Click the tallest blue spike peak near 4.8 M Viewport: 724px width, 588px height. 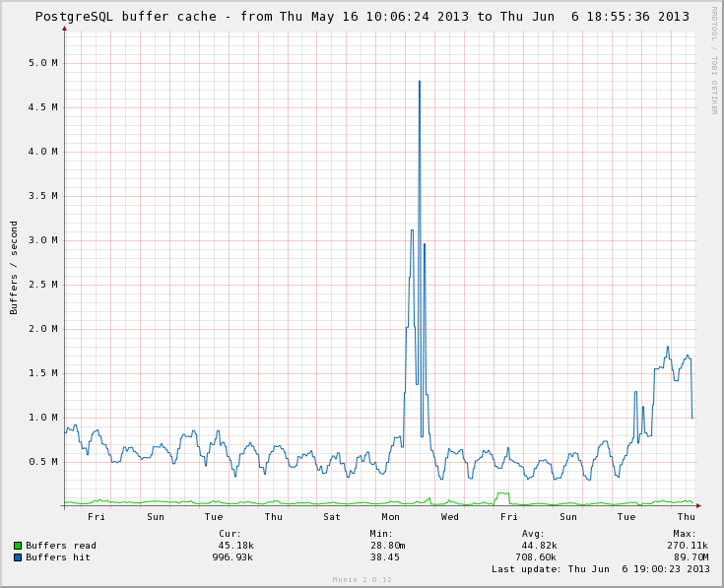(420, 82)
